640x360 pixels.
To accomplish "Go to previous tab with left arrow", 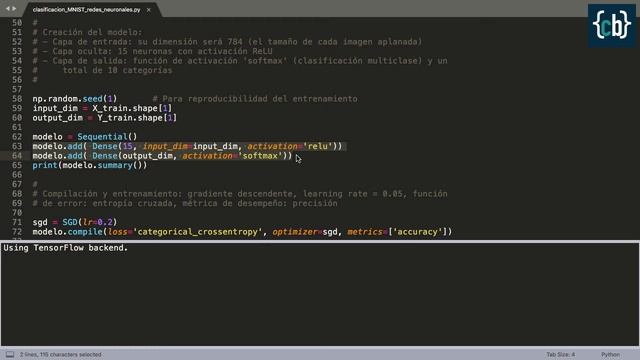I will pos(7,8).
